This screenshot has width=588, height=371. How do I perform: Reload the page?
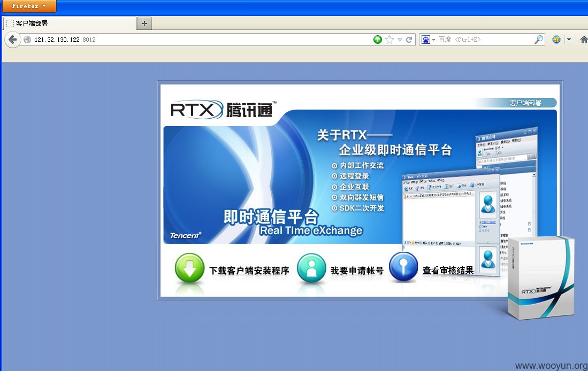[409, 40]
